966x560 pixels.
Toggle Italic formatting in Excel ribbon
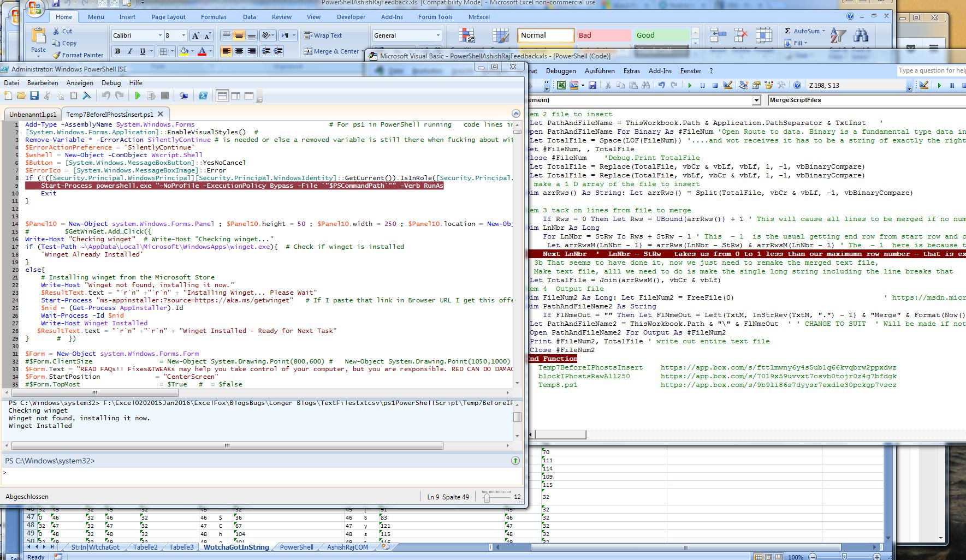(130, 51)
